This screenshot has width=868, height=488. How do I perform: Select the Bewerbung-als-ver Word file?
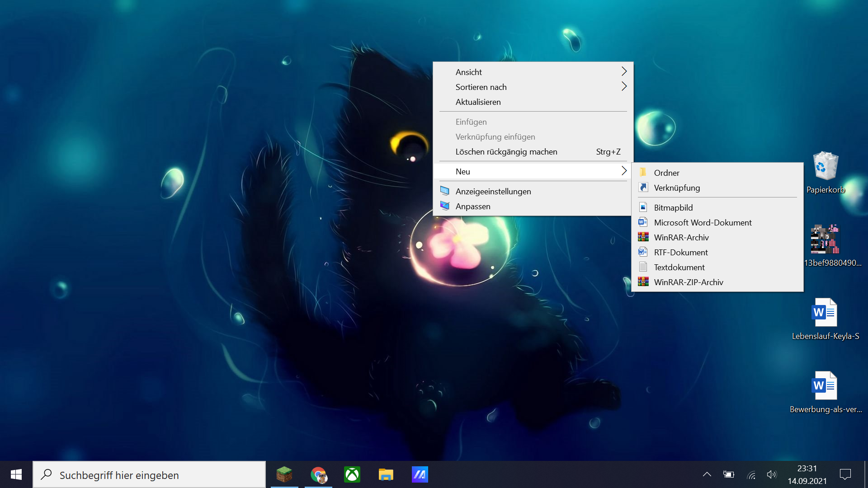coord(825,386)
